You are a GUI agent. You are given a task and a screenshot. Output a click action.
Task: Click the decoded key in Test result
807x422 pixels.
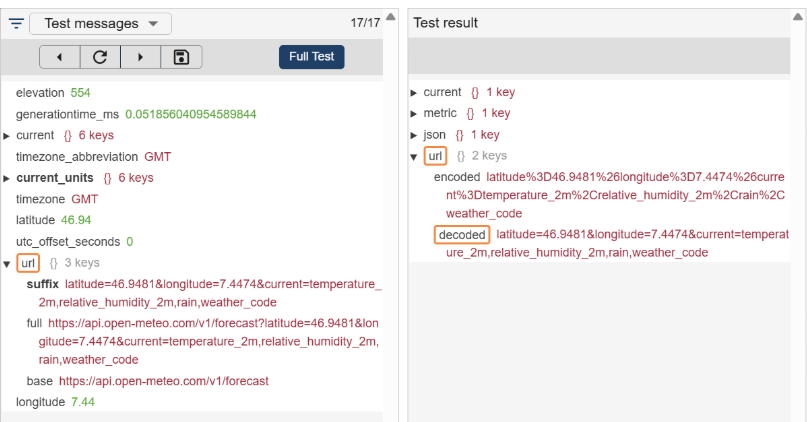click(462, 235)
